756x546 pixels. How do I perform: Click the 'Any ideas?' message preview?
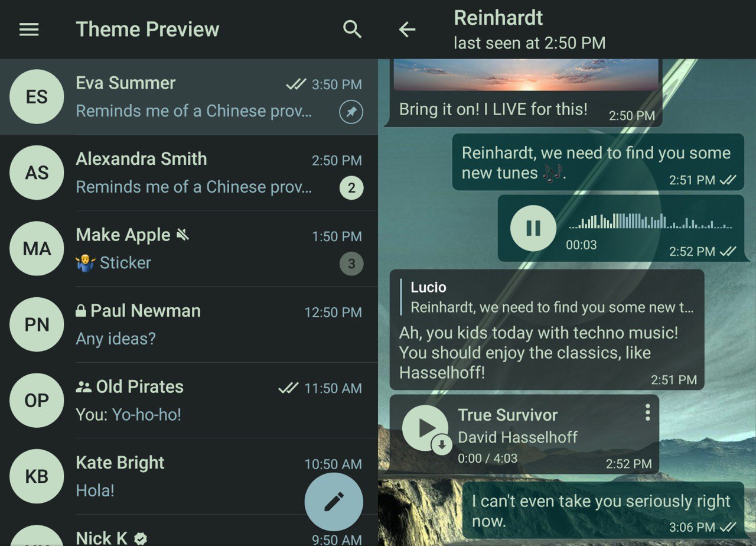(116, 339)
